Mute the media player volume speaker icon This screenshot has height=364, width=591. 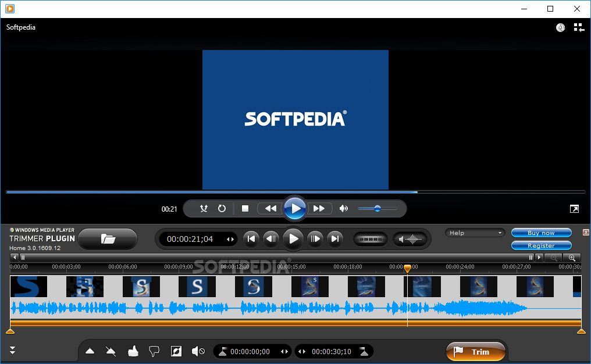(x=343, y=208)
